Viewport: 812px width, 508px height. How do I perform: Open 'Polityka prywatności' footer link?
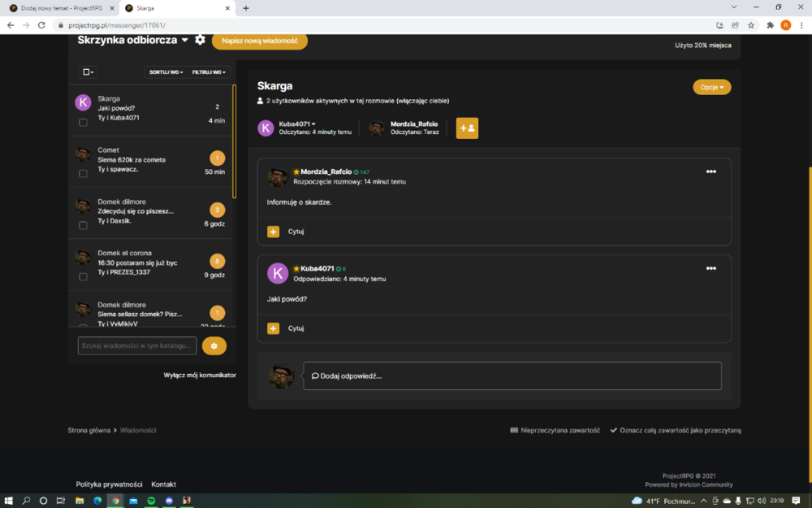pos(109,484)
